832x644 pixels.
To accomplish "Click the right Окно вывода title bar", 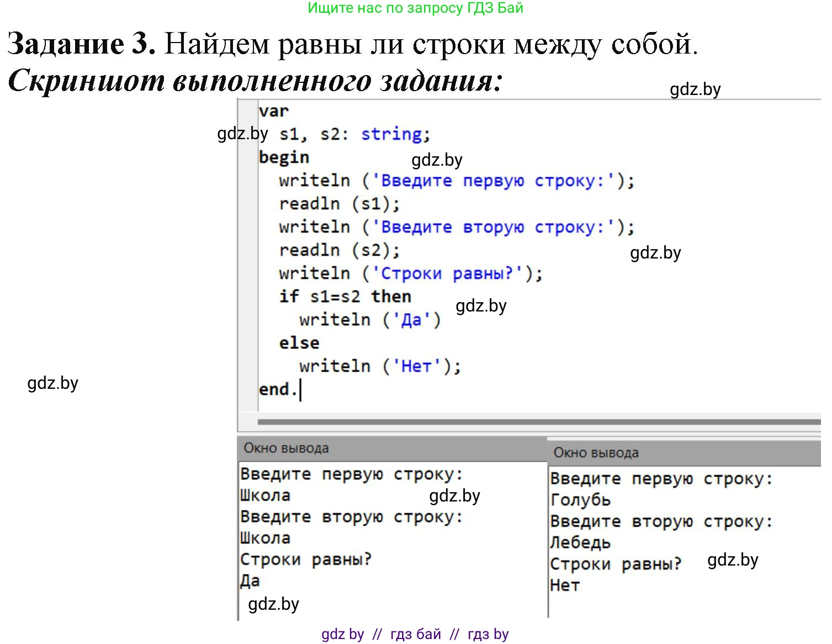I will point(596,452).
